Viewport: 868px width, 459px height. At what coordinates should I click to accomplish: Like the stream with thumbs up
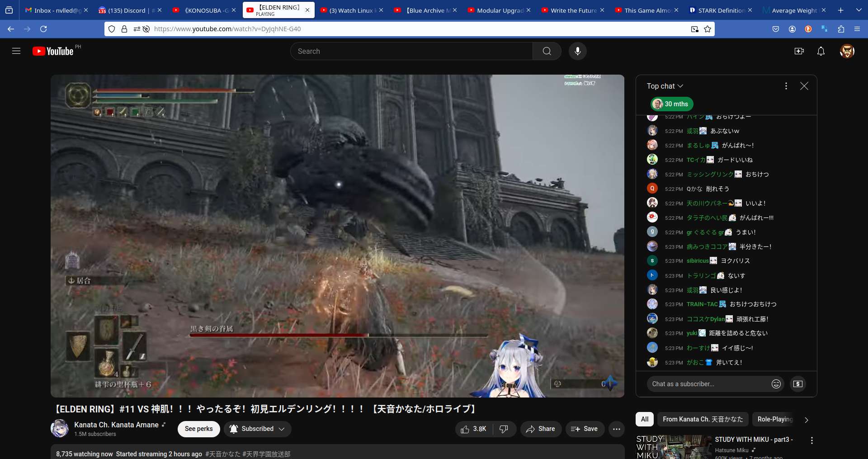[473, 429]
